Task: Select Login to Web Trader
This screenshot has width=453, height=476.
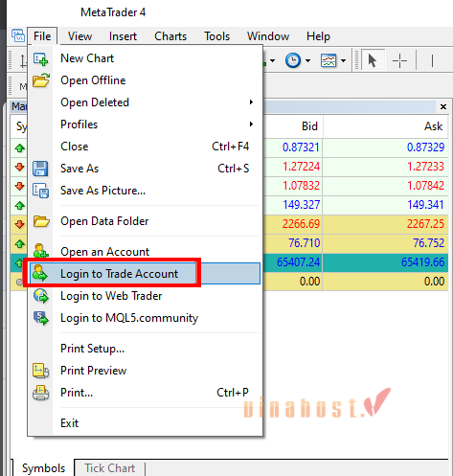Action: pyautogui.click(x=145, y=296)
